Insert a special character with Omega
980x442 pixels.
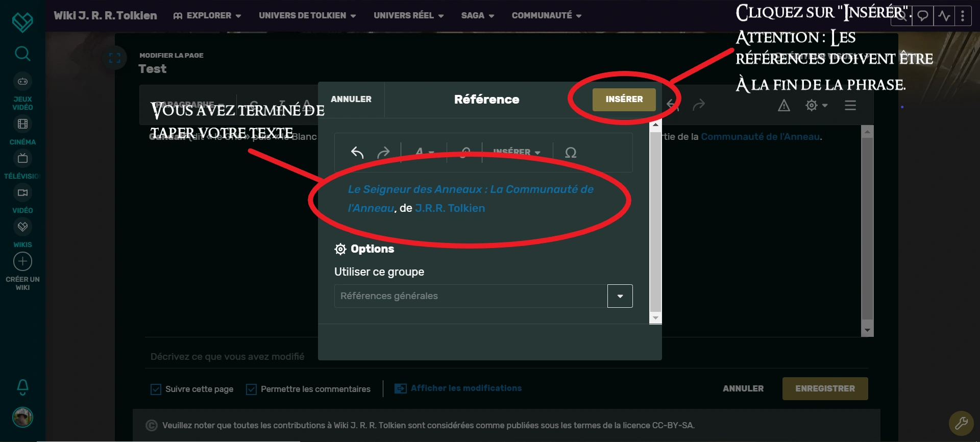click(x=571, y=152)
